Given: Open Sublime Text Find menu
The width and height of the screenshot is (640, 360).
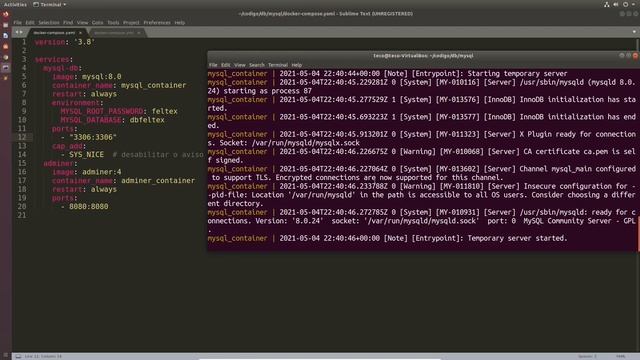Looking at the screenshot, I should [x=68, y=22].
